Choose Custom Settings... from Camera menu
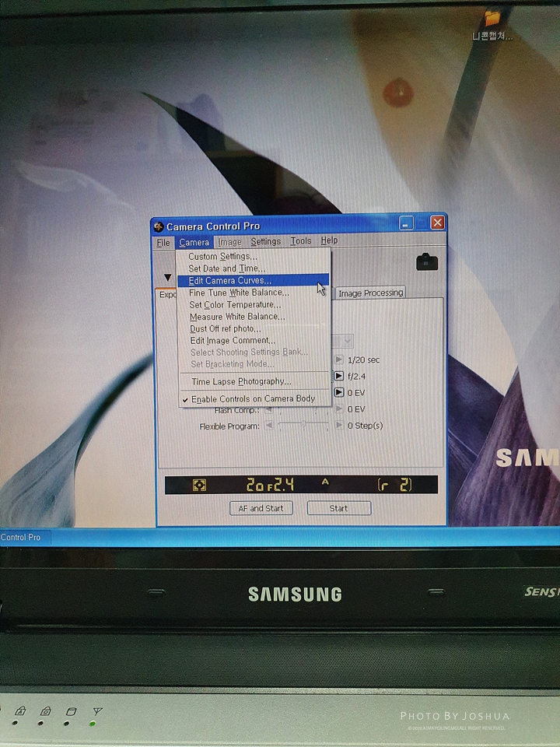The height and width of the screenshot is (747, 560). click(254, 256)
